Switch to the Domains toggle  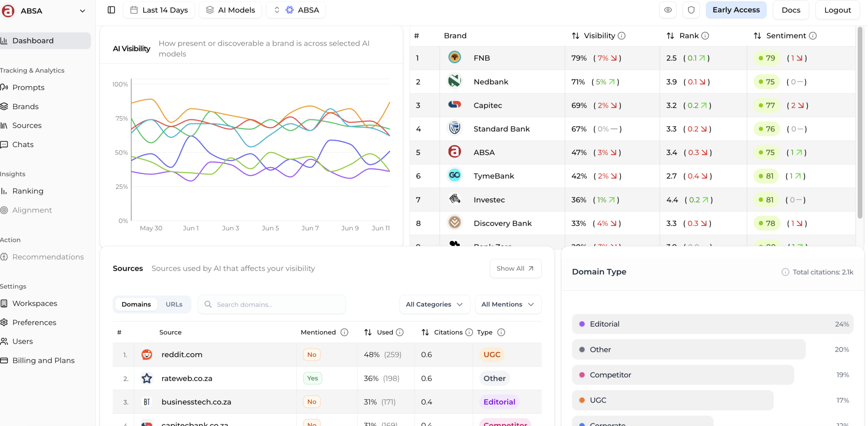click(136, 304)
